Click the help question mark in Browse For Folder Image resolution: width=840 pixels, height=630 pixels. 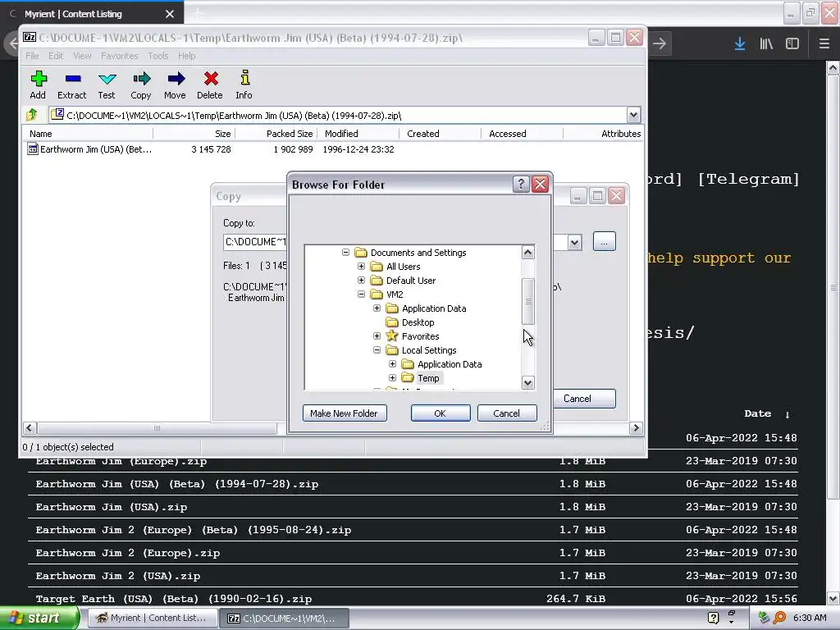tap(521, 185)
